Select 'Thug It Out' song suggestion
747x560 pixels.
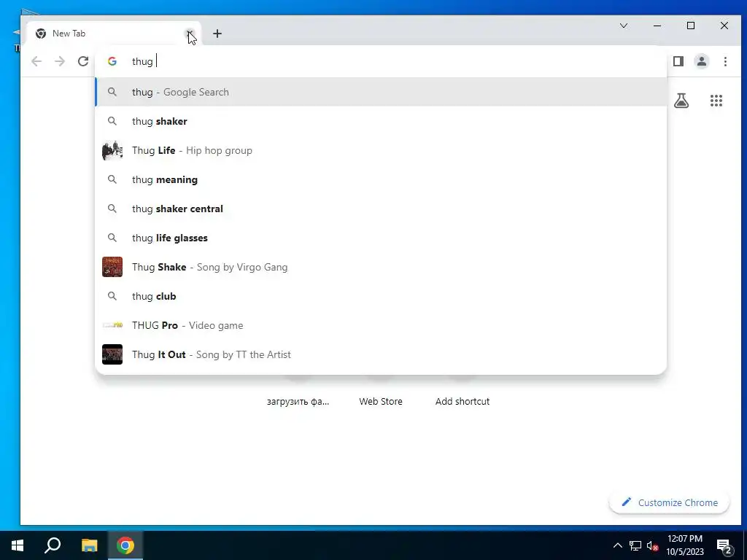(381, 354)
